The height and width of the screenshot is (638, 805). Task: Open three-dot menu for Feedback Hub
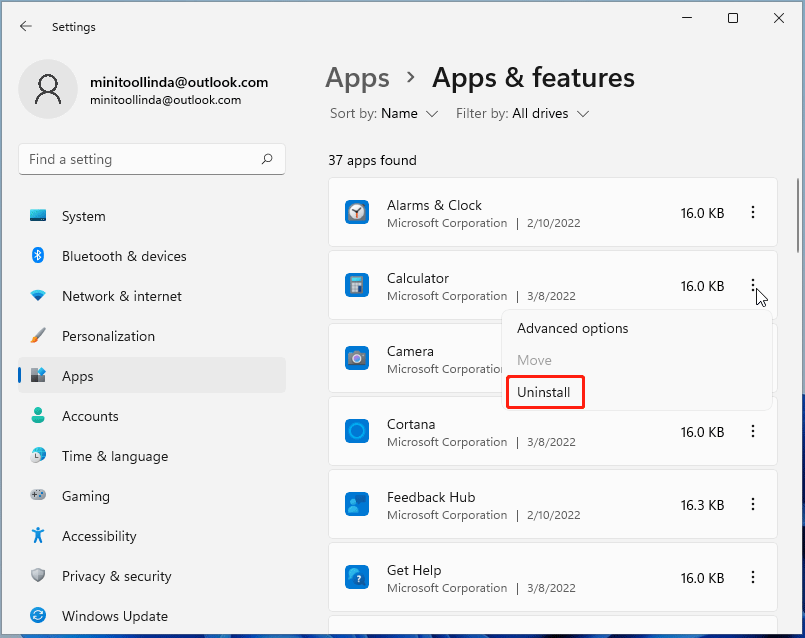(x=753, y=504)
